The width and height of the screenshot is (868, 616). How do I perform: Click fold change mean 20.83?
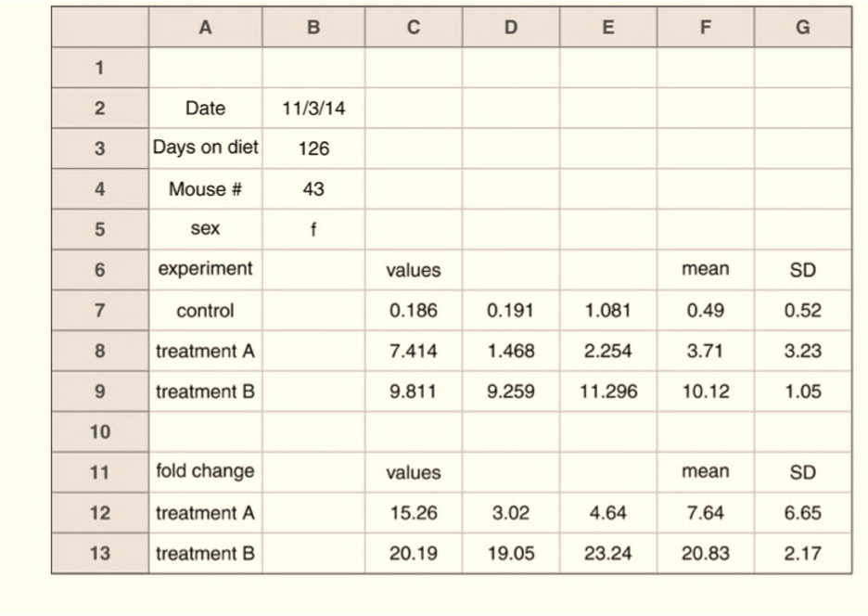click(x=705, y=554)
